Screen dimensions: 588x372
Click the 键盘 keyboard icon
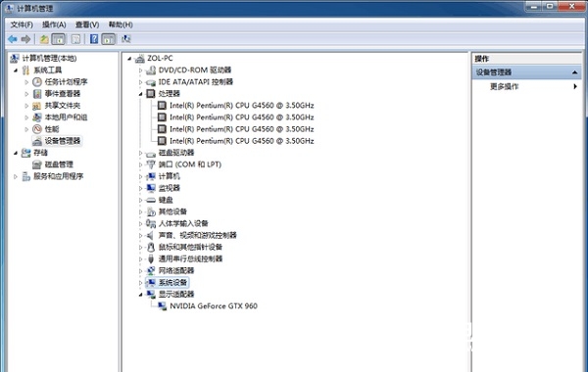coord(151,200)
